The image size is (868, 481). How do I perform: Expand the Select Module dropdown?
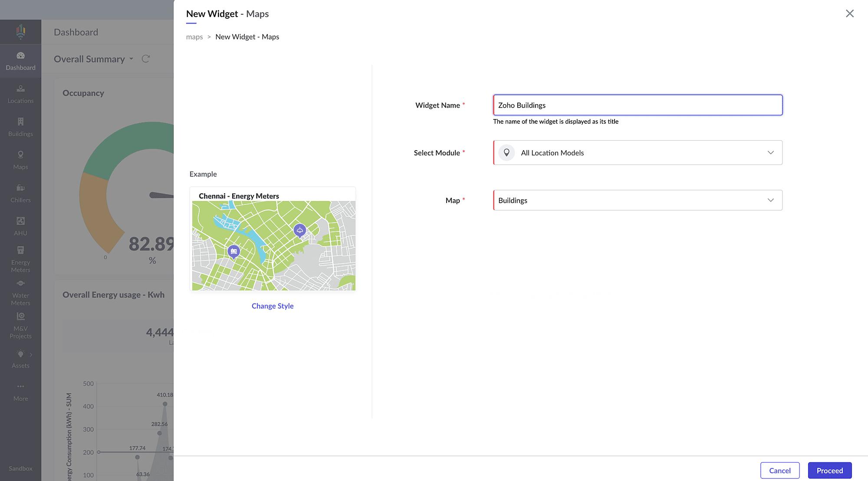pyautogui.click(x=770, y=153)
